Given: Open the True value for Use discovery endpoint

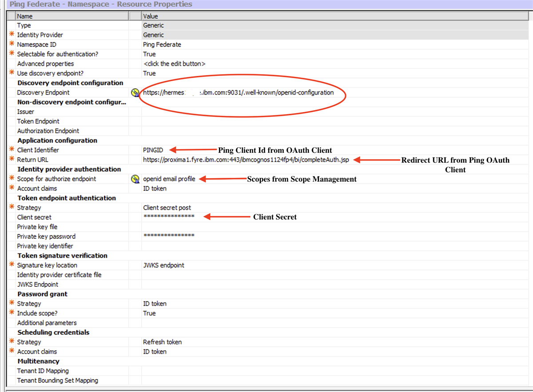Looking at the screenshot, I should [149, 73].
